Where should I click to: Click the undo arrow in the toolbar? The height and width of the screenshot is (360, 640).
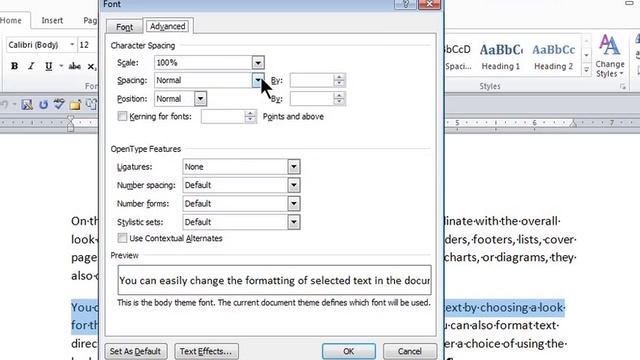[4, 105]
